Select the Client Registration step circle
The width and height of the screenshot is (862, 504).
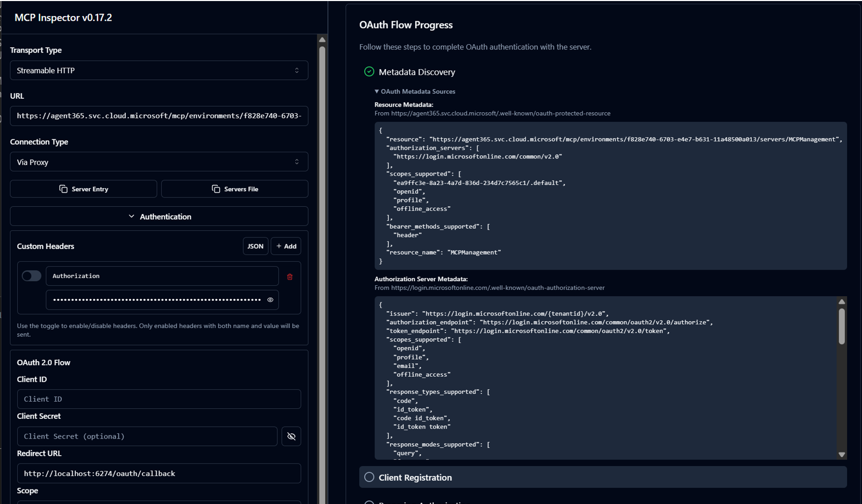tap(369, 477)
